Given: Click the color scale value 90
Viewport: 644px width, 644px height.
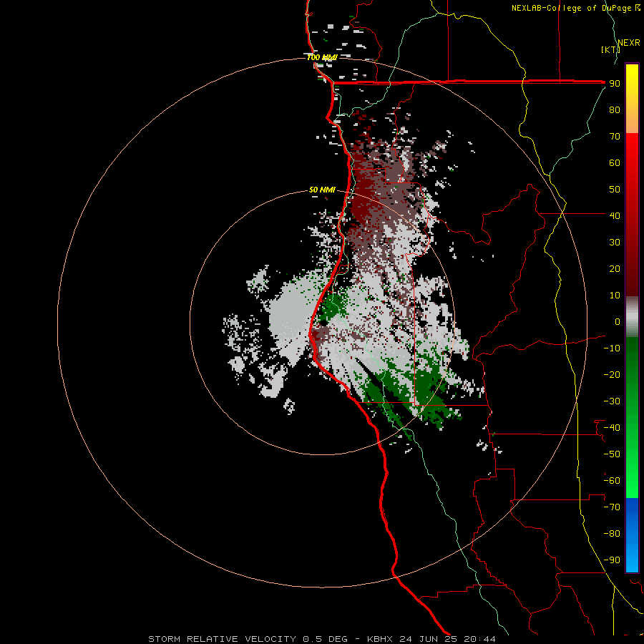Looking at the screenshot, I should pos(615,84).
